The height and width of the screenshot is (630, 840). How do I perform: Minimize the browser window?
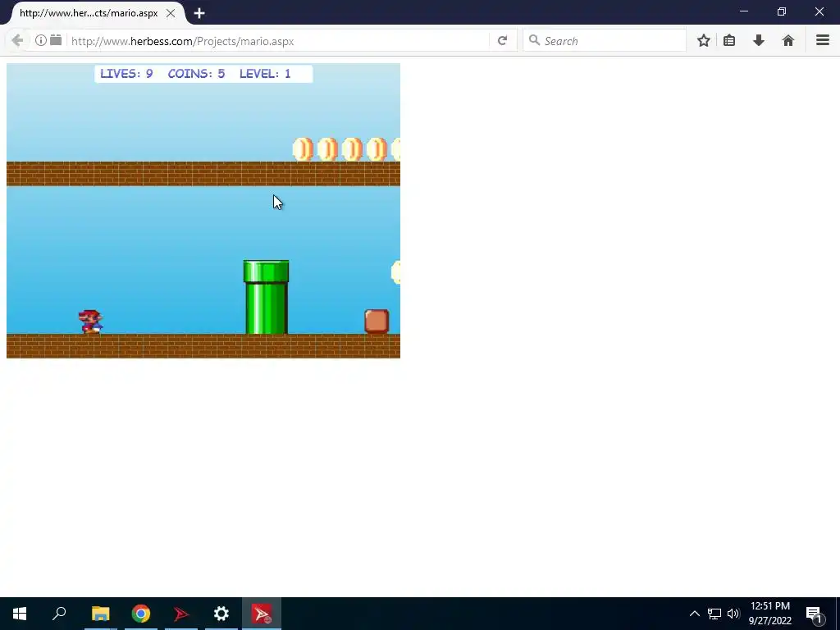click(743, 11)
